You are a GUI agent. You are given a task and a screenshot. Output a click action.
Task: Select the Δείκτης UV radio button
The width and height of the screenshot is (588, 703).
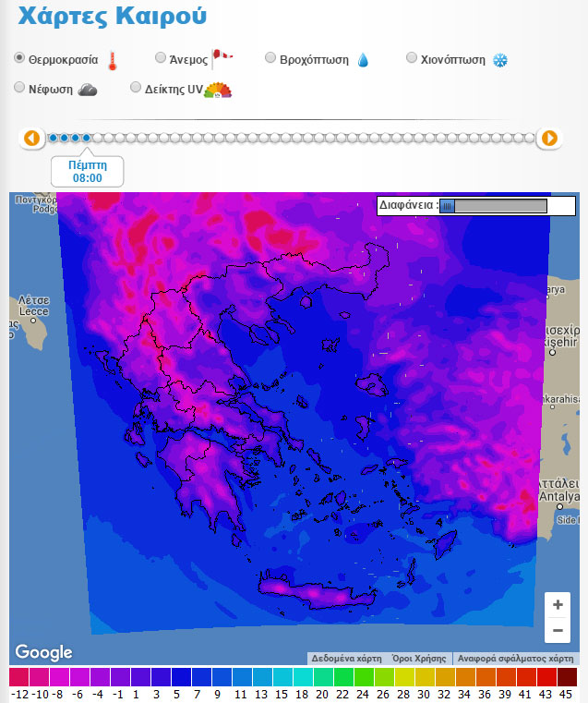pos(136,88)
